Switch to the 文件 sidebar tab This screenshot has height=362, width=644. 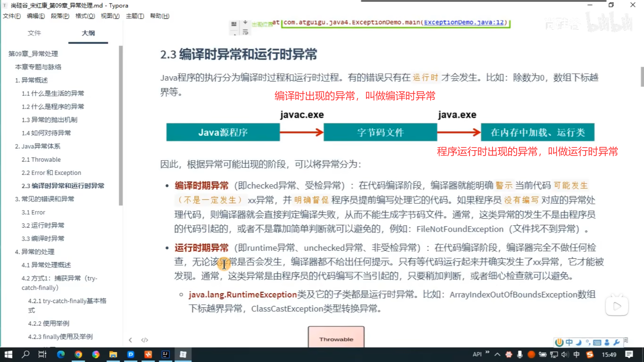point(34,33)
